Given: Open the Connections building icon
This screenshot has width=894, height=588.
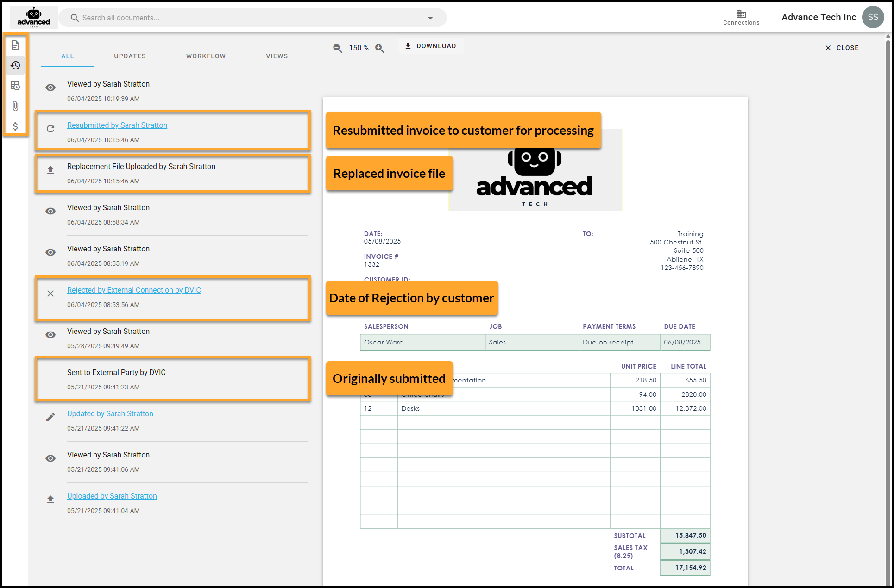Looking at the screenshot, I should tap(741, 17).
